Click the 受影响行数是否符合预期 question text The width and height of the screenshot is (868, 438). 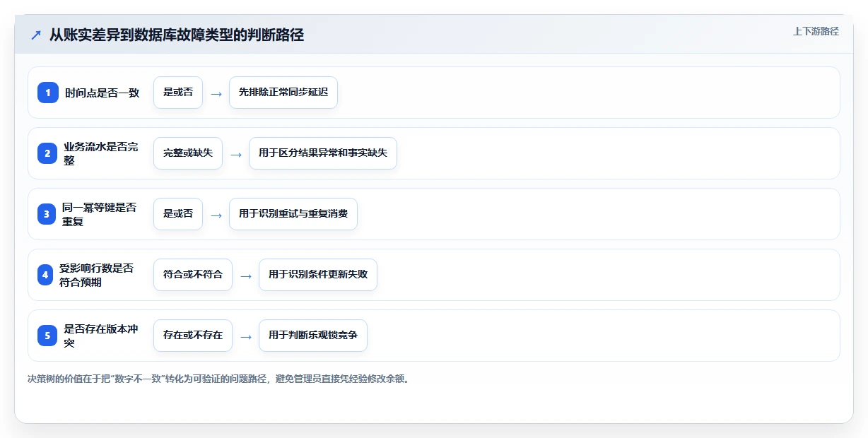(x=96, y=275)
